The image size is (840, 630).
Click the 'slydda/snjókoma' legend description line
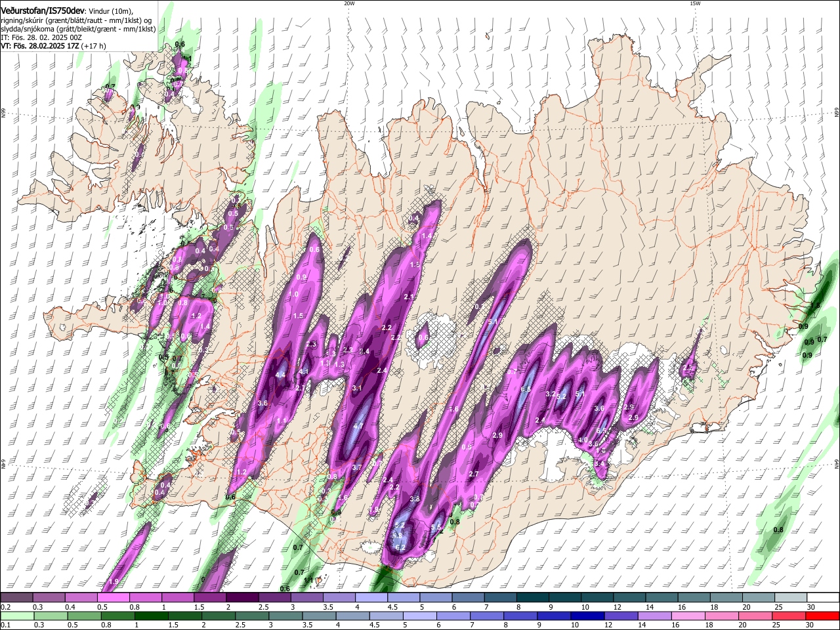(77, 29)
